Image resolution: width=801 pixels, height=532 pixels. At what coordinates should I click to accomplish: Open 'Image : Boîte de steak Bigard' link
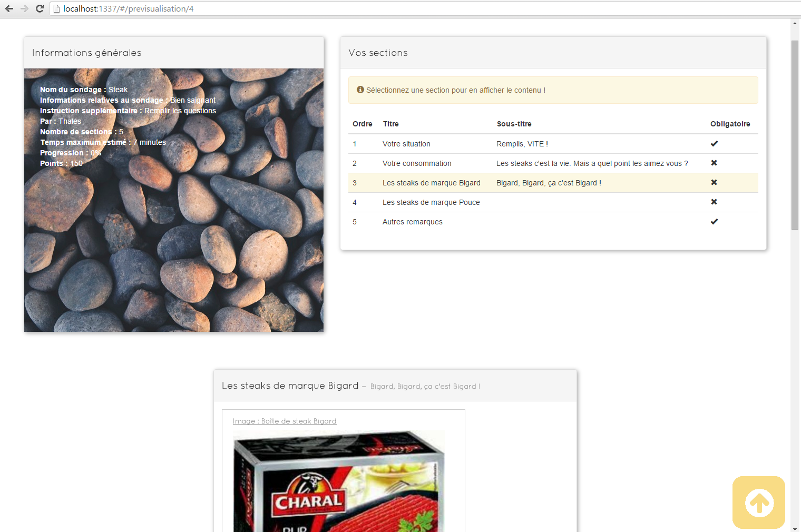[x=285, y=421]
